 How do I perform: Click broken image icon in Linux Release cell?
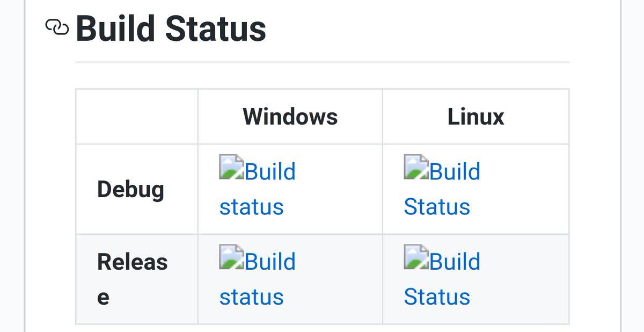pos(416,256)
